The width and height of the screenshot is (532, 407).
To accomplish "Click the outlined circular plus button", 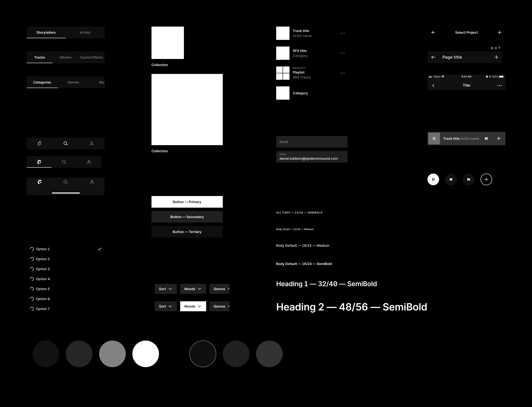I will tap(486, 179).
